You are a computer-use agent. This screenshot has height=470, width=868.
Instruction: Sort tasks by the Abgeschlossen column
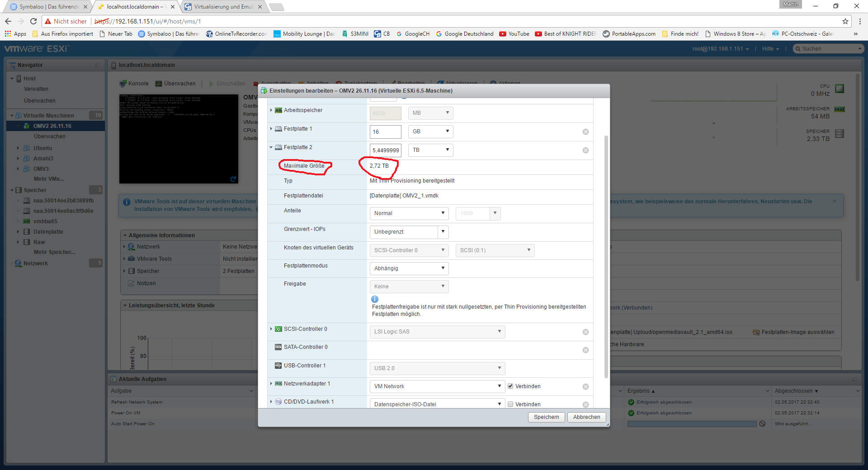coord(816,391)
